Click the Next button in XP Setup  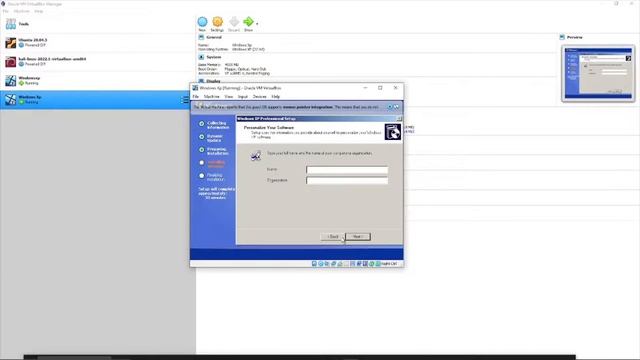(x=358, y=237)
